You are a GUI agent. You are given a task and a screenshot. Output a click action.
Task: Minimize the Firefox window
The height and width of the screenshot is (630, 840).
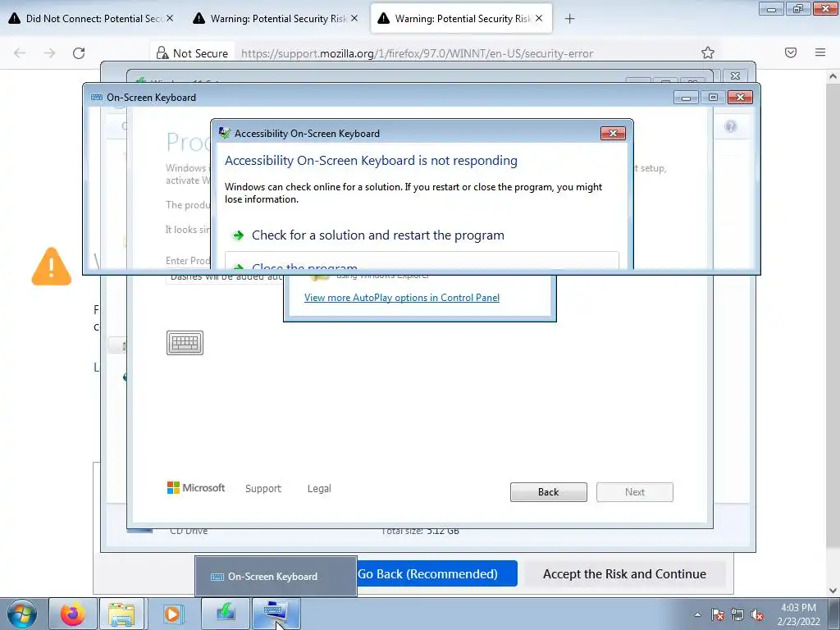[x=771, y=8]
